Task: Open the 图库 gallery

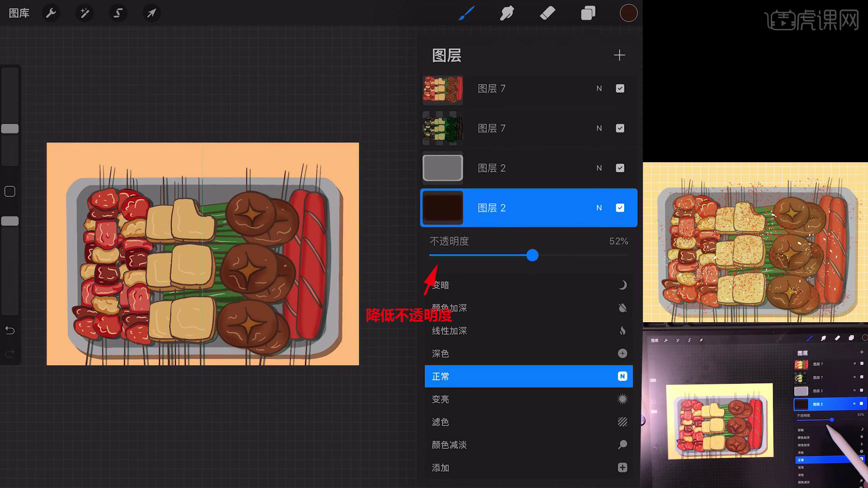Action: coord(19,13)
